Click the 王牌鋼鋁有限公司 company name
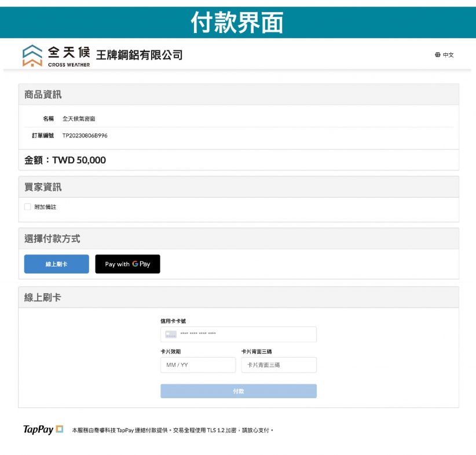The height and width of the screenshot is (455, 476). (x=139, y=55)
